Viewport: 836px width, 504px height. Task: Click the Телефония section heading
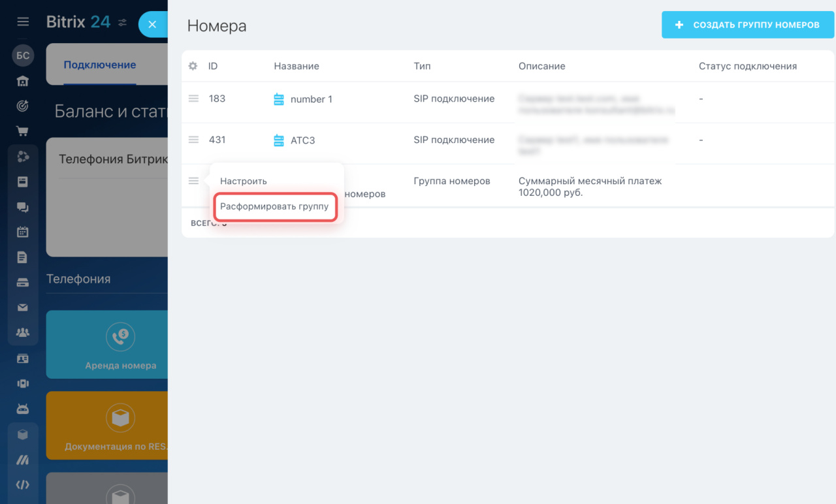coord(78,279)
